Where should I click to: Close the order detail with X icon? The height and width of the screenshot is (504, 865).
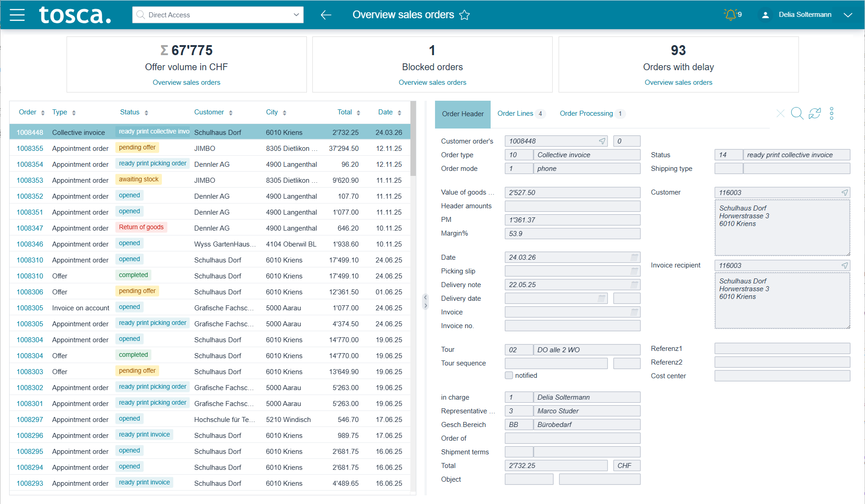pyautogui.click(x=780, y=113)
